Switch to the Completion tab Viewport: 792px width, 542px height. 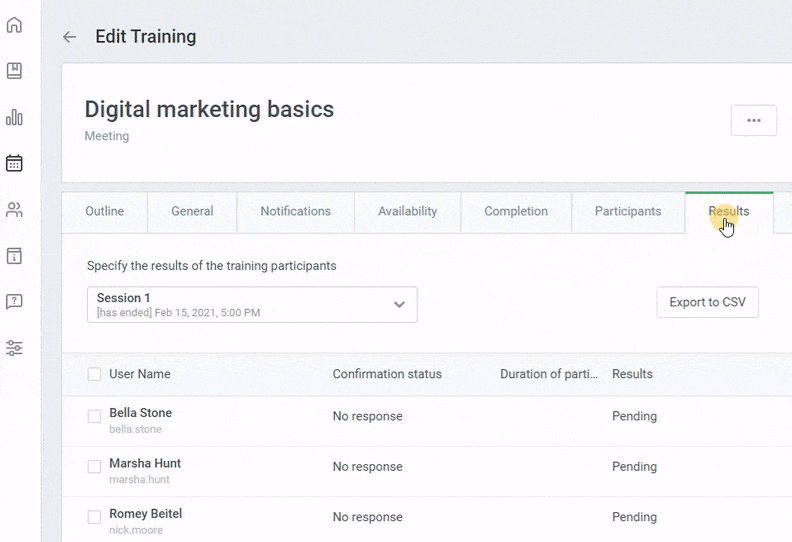coord(516,212)
